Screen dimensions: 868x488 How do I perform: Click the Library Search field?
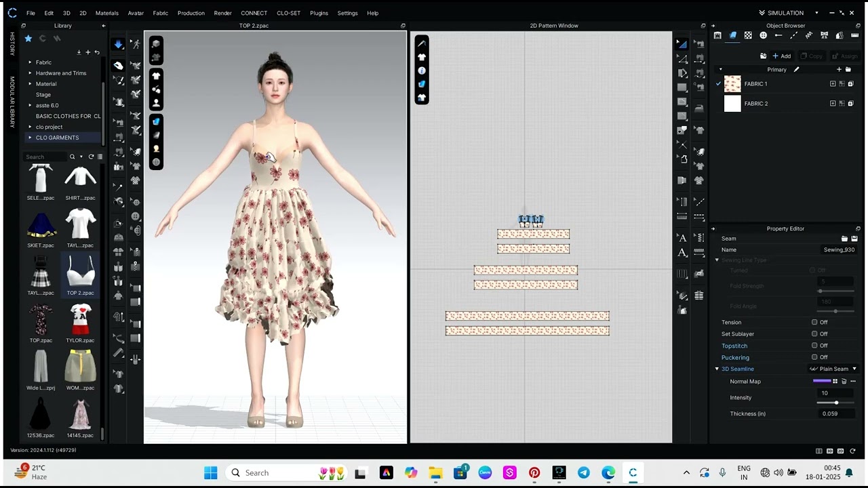point(45,157)
